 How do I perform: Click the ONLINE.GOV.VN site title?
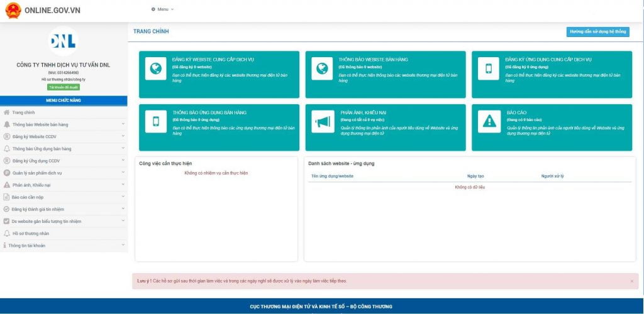coord(53,11)
